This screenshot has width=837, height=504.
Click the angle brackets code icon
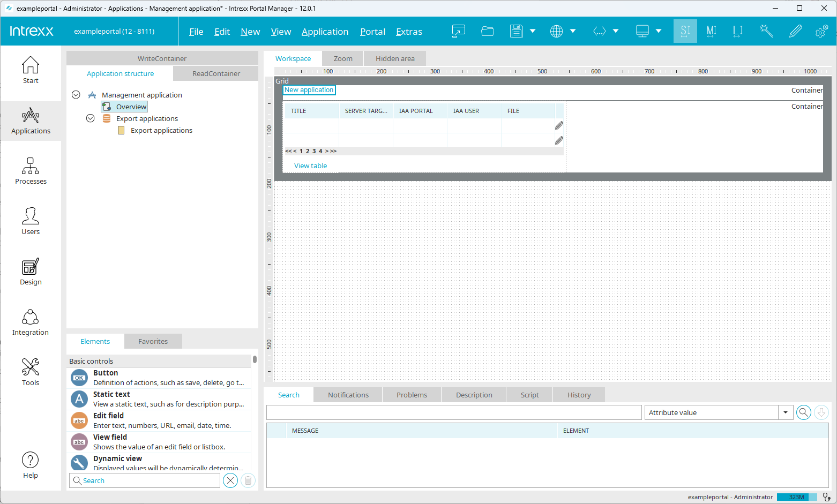599,31
